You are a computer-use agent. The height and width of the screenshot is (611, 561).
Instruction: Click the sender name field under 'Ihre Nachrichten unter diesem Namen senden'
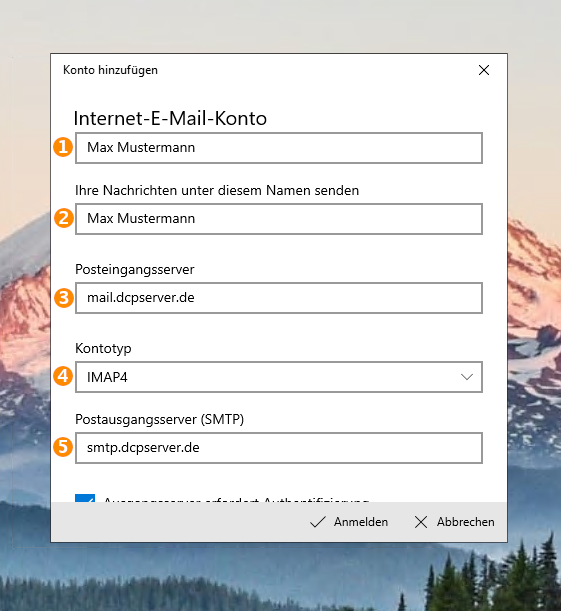pyautogui.click(x=279, y=219)
